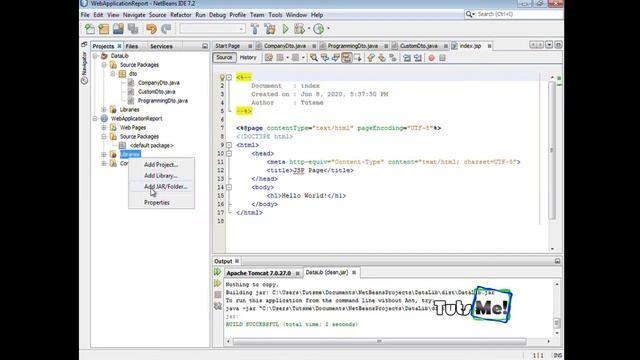
Task: Open the Profile Project dropdown arrow
Action: tap(328, 29)
